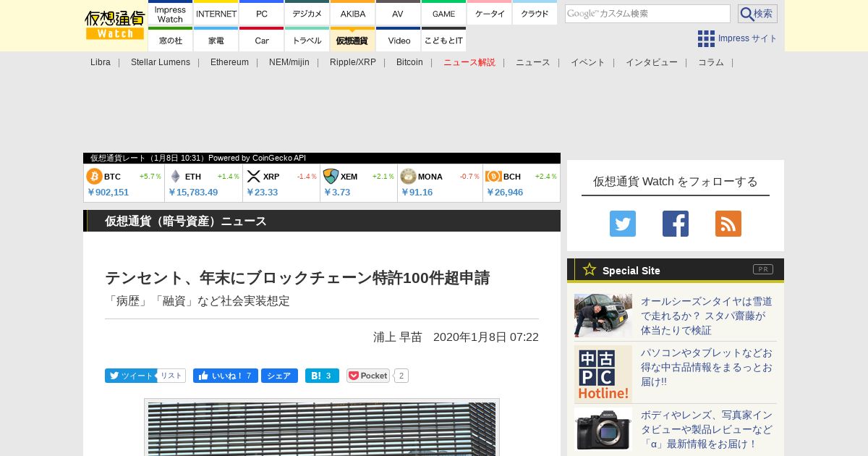The image size is (868, 456).
Task: Go to the Ripple/XRP topic link
Action: (x=353, y=62)
